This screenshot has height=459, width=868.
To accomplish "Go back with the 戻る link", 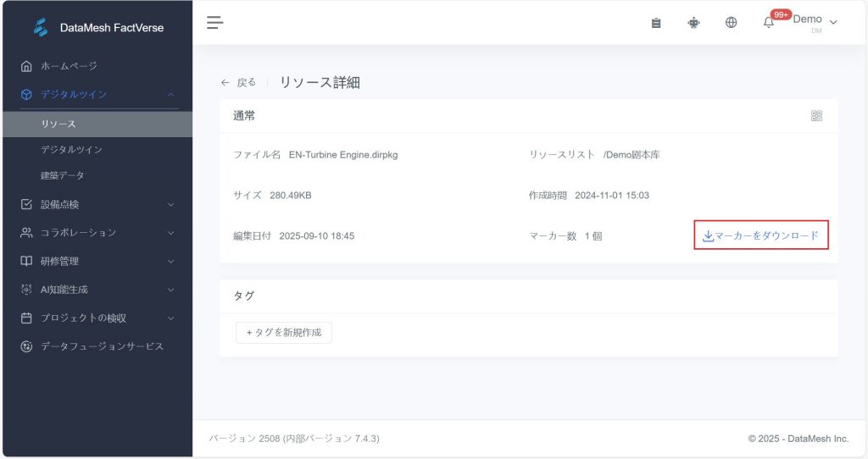I will click(x=238, y=82).
